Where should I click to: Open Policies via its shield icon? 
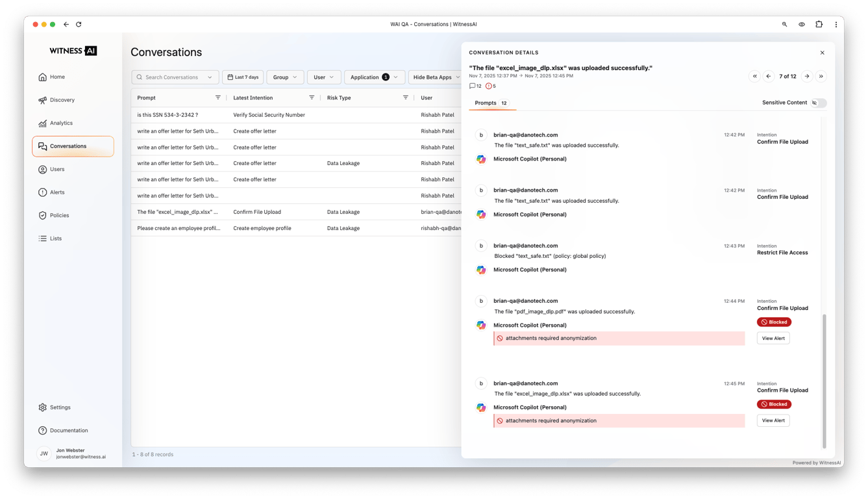(x=43, y=215)
